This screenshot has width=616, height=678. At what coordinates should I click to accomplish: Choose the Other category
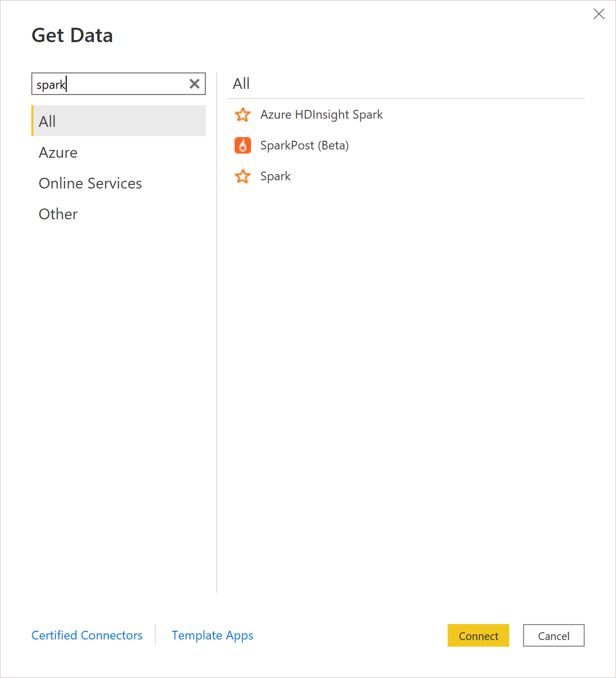click(58, 214)
